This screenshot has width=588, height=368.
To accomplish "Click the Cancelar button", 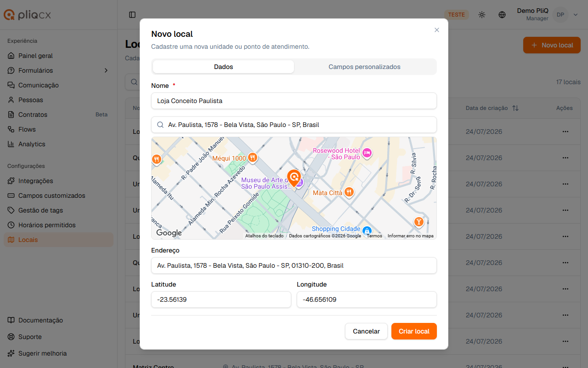I will 366,331.
